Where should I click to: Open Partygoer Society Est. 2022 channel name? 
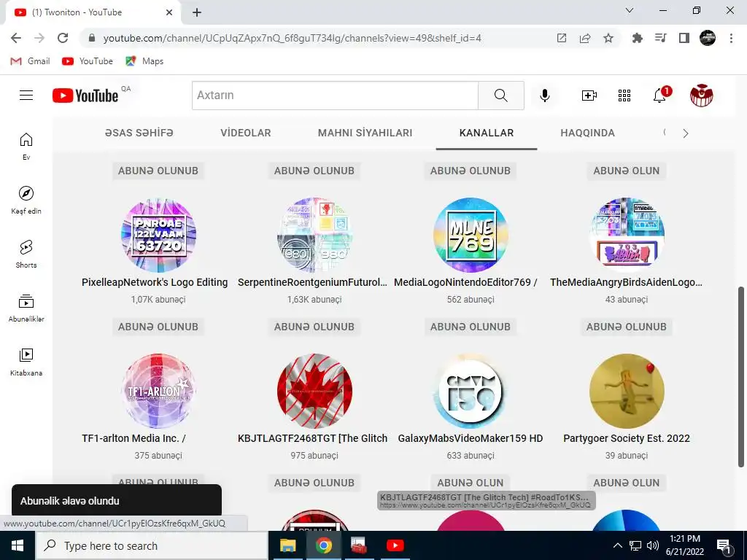pos(627,438)
